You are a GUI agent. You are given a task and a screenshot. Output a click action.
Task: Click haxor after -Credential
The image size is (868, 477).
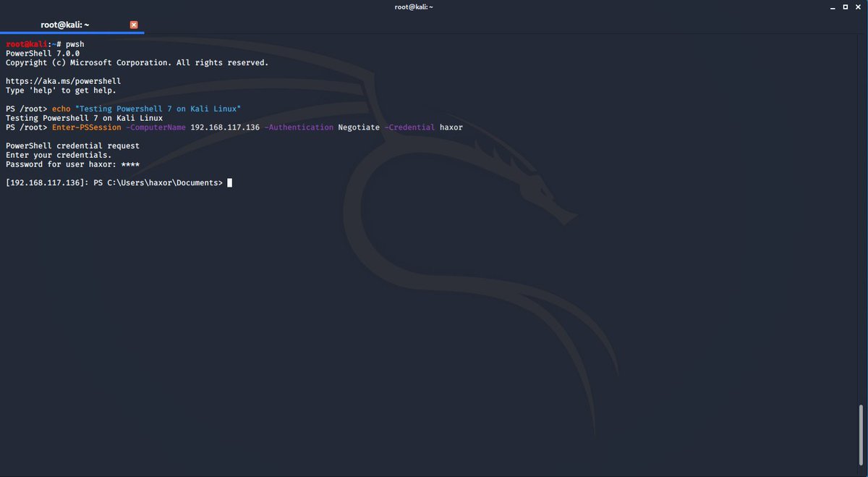451,127
